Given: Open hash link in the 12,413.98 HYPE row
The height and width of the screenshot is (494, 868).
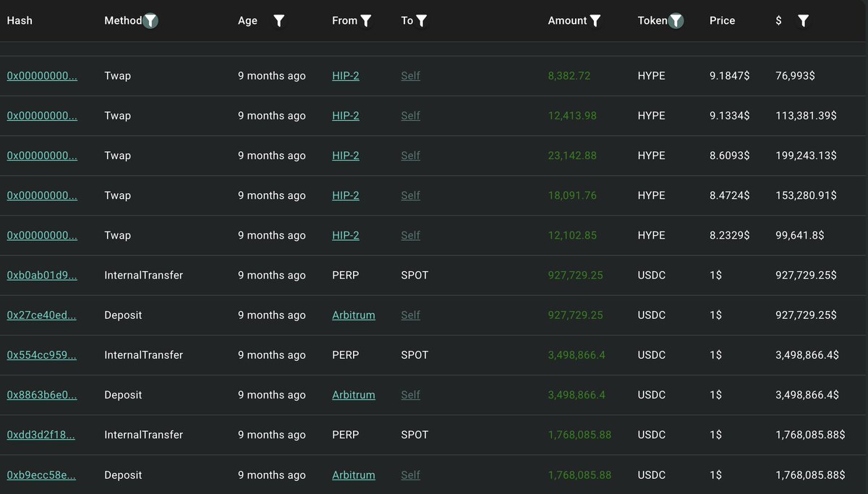Looking at the screenshot, I should pyautogui.click(x=42, y=116).
